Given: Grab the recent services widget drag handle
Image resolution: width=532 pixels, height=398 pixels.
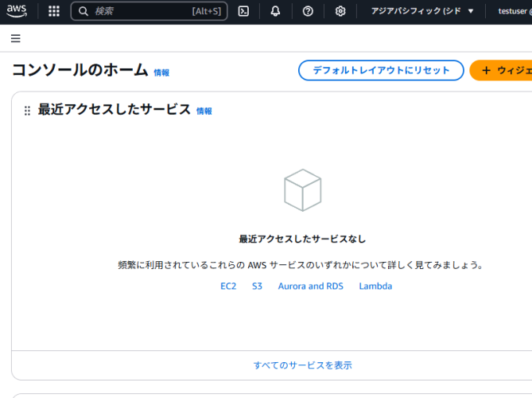Looking at the screenshot, I should 28,111.
